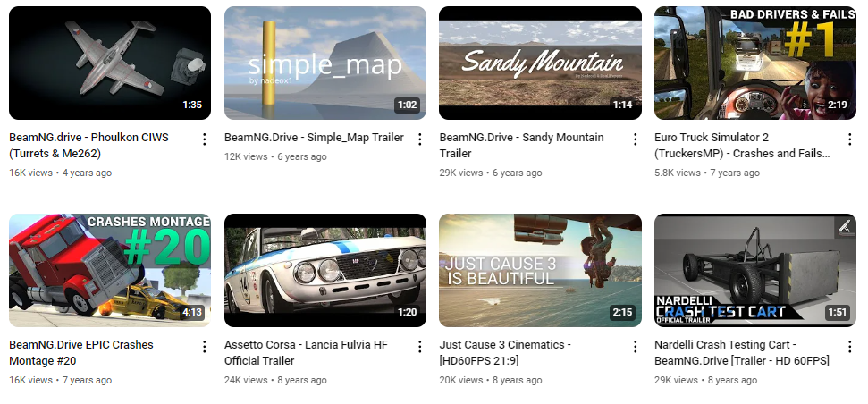
Task: Open options for EPIC Crashes Montage #20
Action: [x=205, y=347]
